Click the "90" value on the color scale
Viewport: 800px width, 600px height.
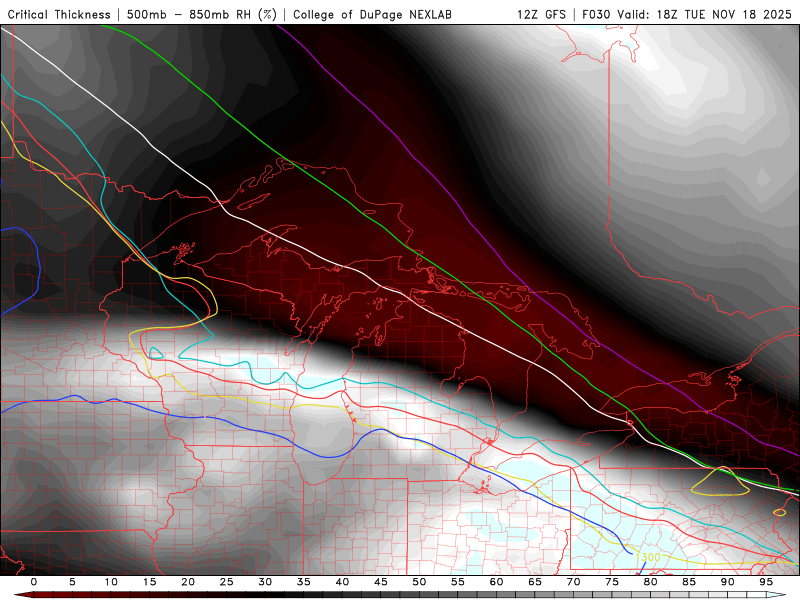tap(728, 582)
